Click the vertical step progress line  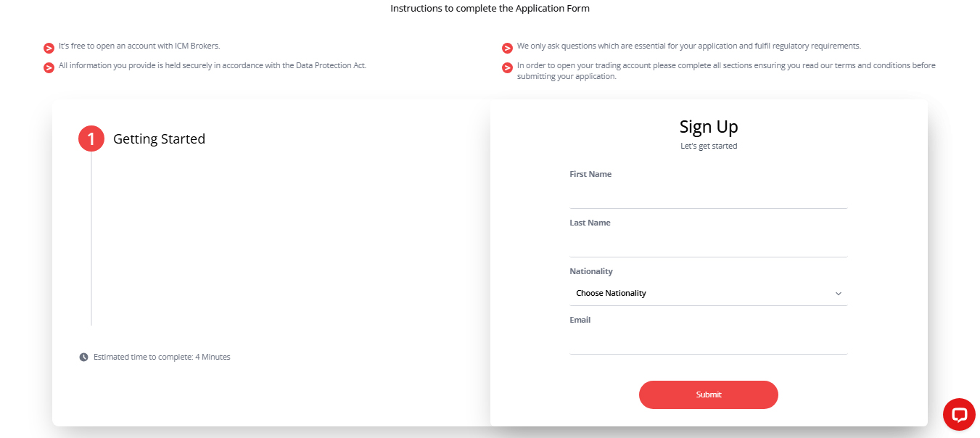click(x=91, y=239)
